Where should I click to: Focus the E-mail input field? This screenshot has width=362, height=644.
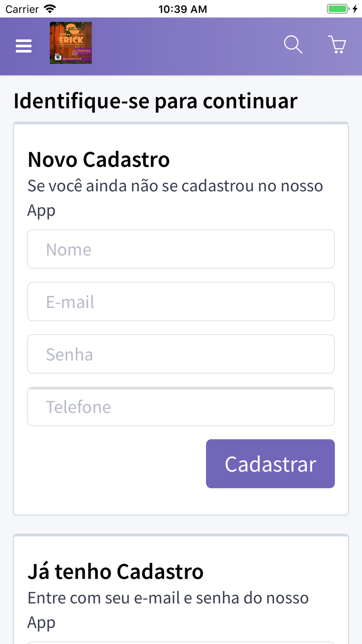pos(181,301)
